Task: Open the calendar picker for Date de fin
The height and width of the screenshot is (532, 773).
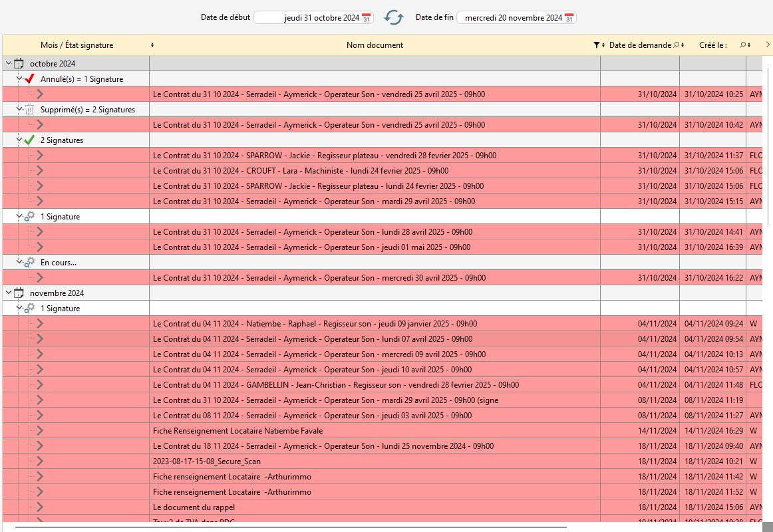Action: click(x=569, y=18)
